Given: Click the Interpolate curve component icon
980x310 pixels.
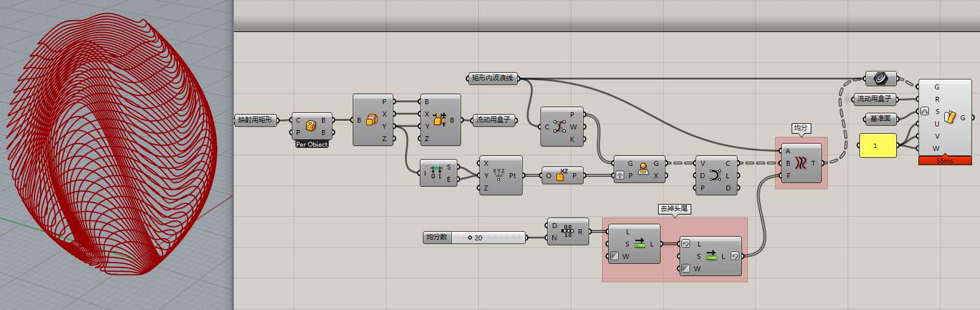Looking at the screenshot, I should click(714, 175).
